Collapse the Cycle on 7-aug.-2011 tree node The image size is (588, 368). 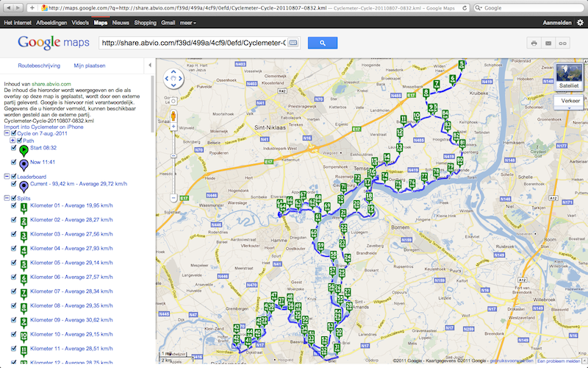(7, 133)
